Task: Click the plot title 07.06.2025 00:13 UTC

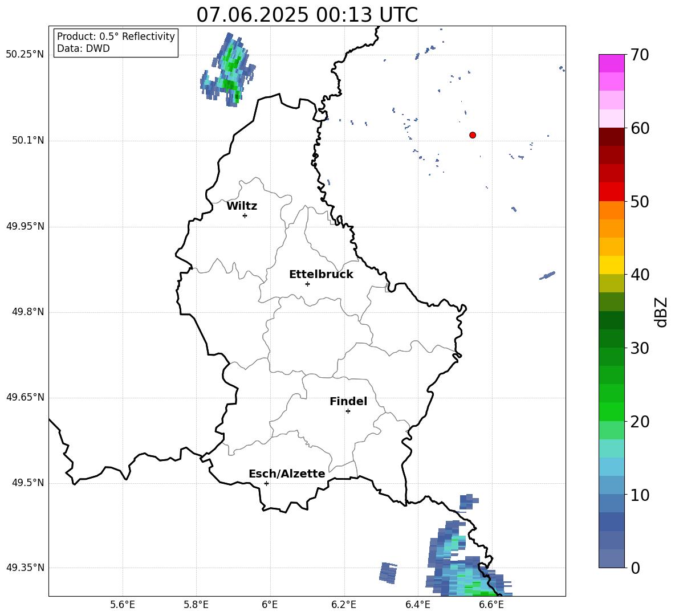Action: tap(307, 15)
